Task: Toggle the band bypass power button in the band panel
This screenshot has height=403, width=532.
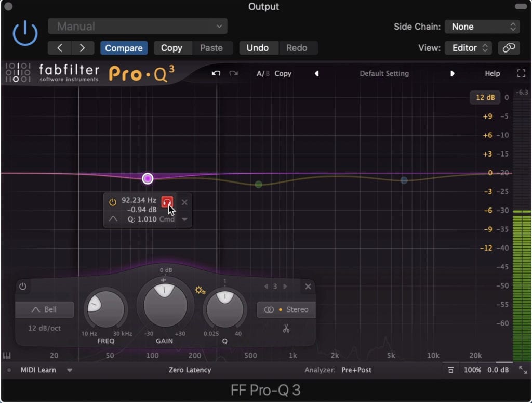Action: tap(23, 286)
